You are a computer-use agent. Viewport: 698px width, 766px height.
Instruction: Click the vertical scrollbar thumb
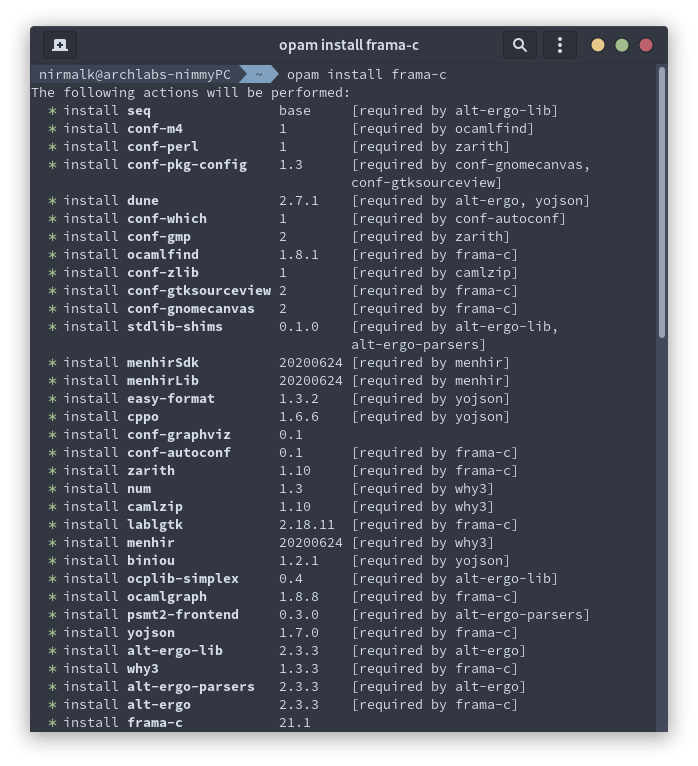(662, 202)
